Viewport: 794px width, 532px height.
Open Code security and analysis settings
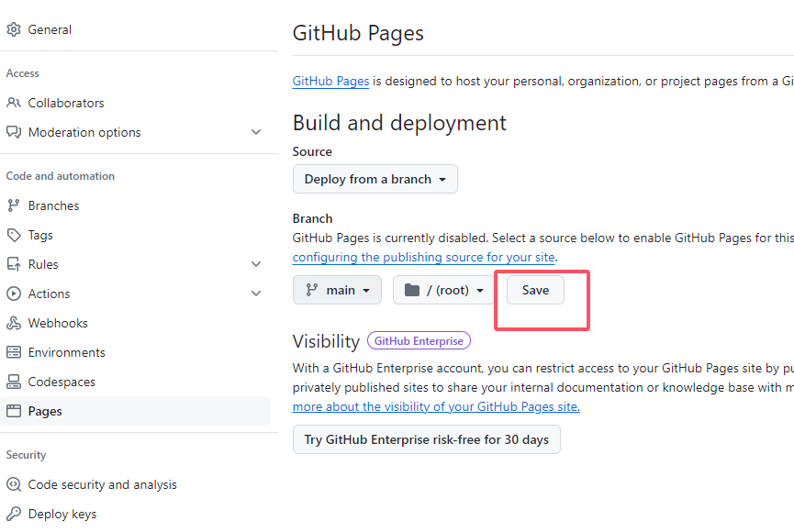point(102,484)
